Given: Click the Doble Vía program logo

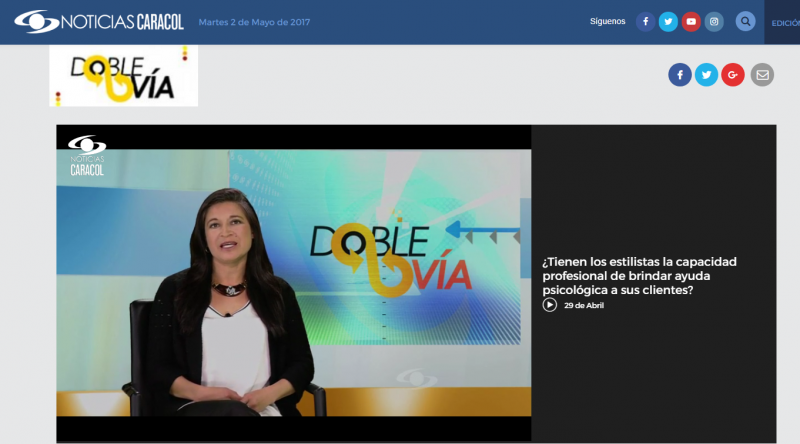Looking at the screenshot, I should tap(123, 76).
